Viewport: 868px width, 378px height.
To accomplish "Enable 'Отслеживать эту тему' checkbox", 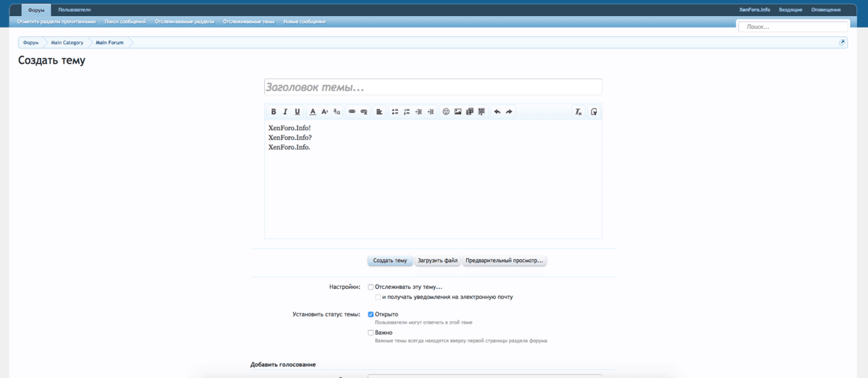I will (x=371, y=287).
